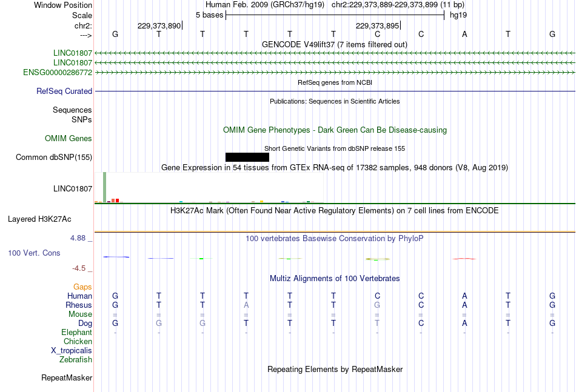576x392 pixels.
Task: Click the Human alignment row label
Action: [x=79, y=296]
